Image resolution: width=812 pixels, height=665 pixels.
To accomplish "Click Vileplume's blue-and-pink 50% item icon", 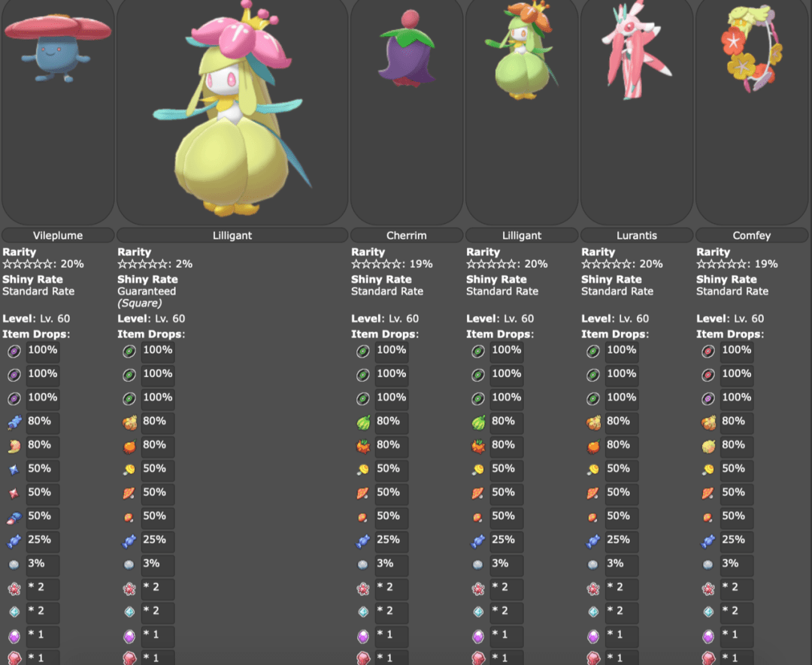I will [x=14, y=518].
